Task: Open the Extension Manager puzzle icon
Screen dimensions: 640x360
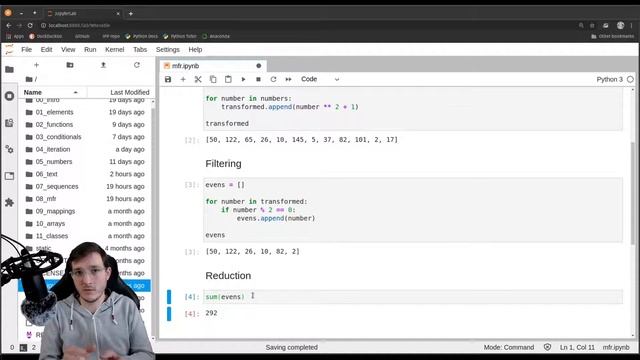Action: click(x=9, y=202)
